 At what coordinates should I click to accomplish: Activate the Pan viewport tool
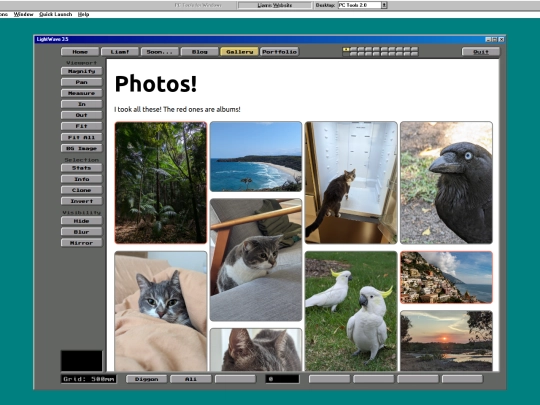(82, 82)
